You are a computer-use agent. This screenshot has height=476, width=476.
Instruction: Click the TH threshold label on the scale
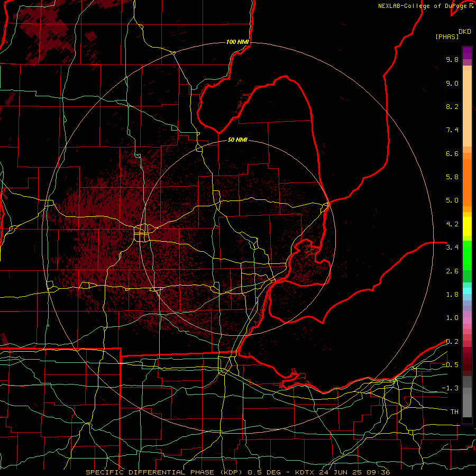coord(454,412)
